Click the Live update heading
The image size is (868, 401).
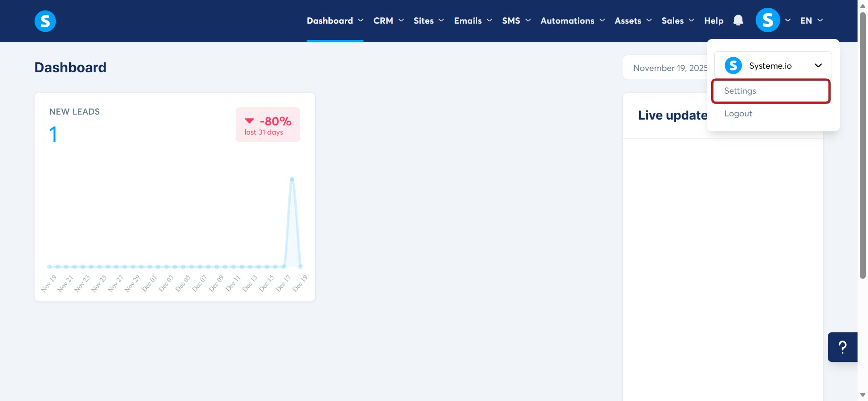[x=672, y=115]
